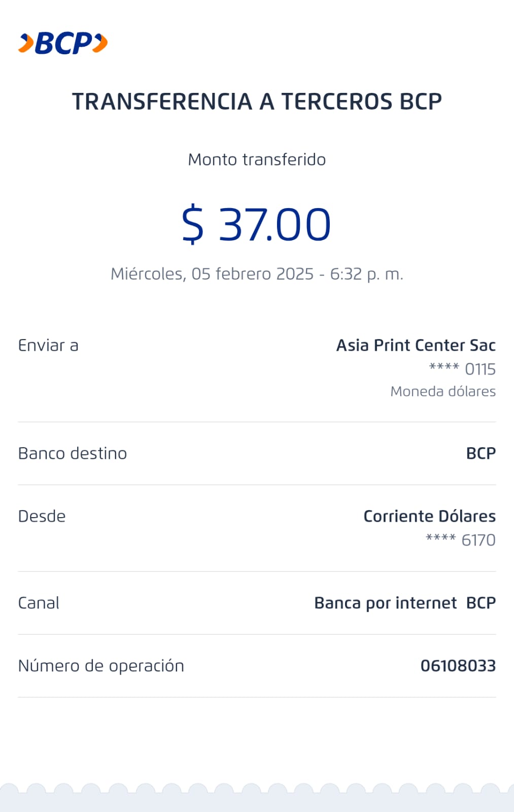
Task: Click the 'Transferencia a Terceros BCP' heading
Action: coord(257,101)
